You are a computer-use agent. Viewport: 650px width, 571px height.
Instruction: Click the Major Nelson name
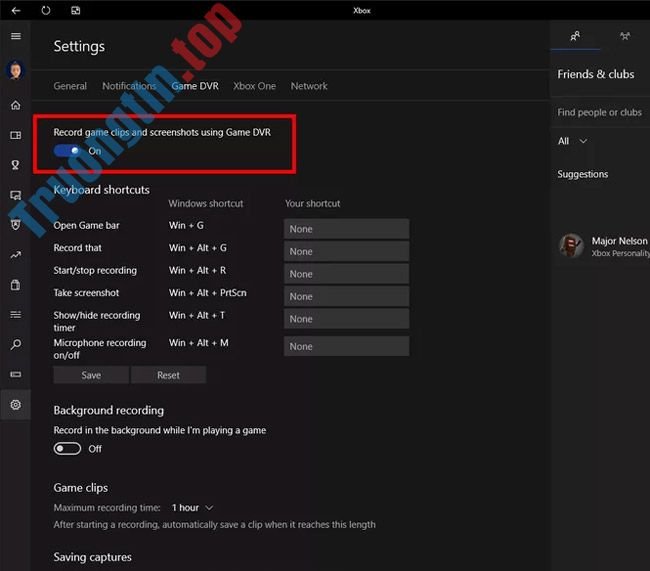pos(619,241)
